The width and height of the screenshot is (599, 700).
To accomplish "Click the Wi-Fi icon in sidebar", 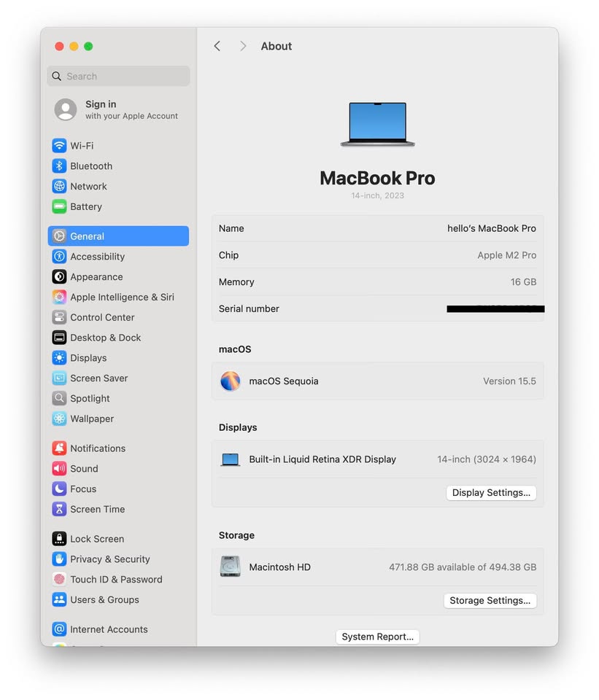I will 59,146.
